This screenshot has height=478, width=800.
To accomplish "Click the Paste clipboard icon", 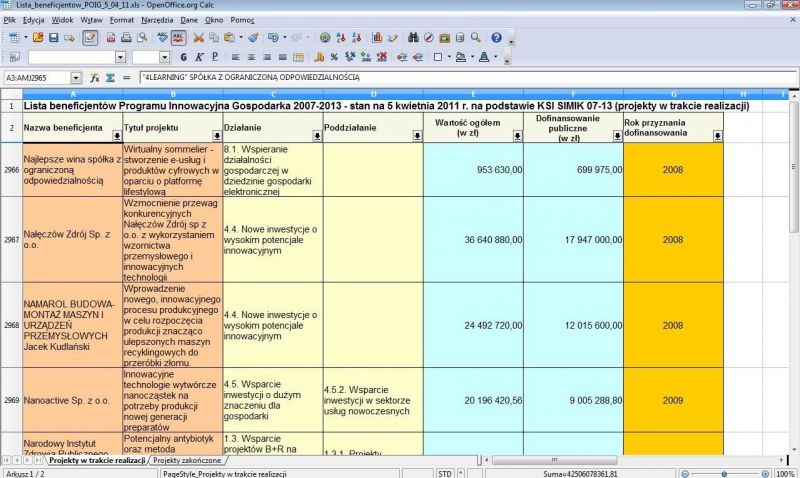I will click(230, 38).
